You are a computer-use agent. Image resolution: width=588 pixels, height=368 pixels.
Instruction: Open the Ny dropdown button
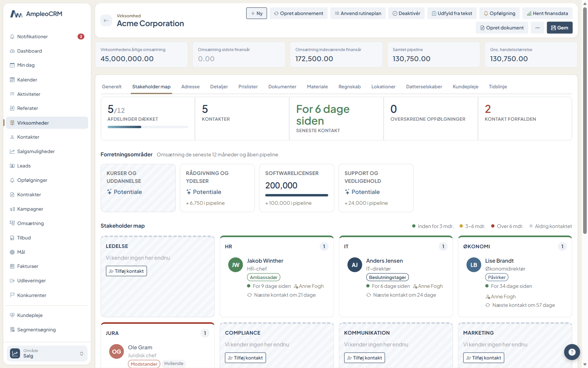[x=256, y=13]
